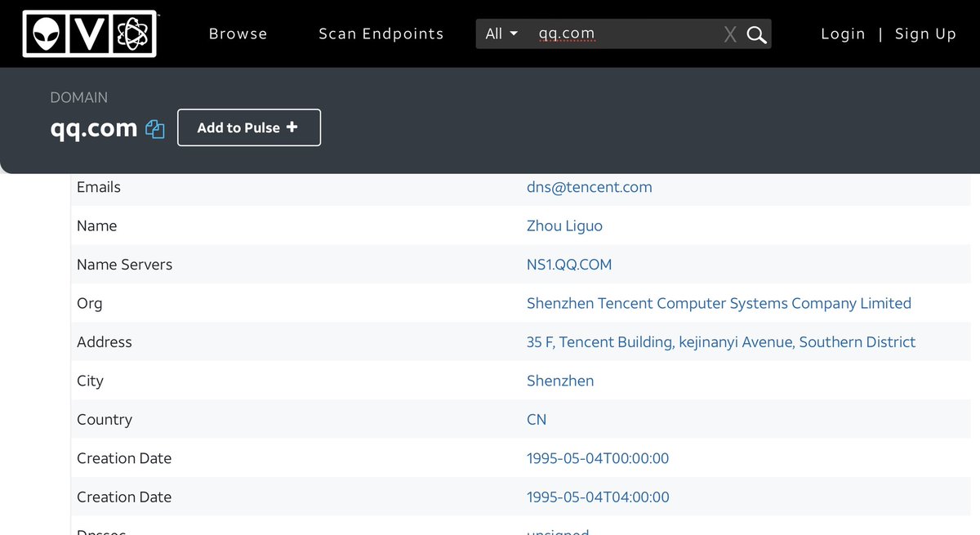This screenshot has height=535, width=980.
Task: Open the NS1.QQ.COM name server link
Action: (x=568, y=265)
